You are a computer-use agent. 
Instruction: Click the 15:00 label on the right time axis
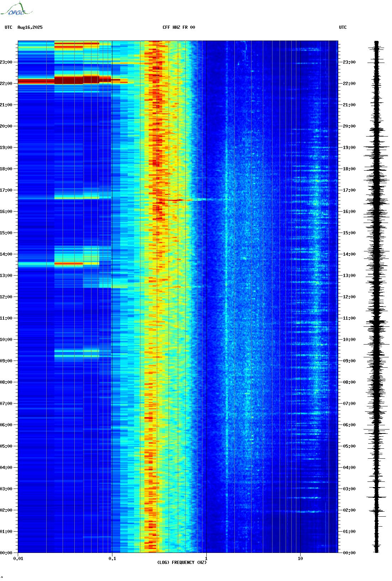tap(349, 233)
